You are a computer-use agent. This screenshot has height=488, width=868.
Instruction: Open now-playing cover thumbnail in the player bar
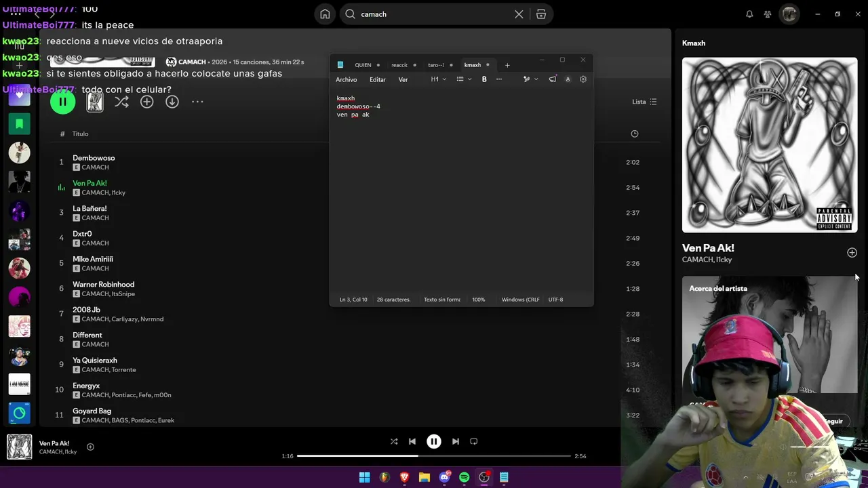(x=19, y=447)
